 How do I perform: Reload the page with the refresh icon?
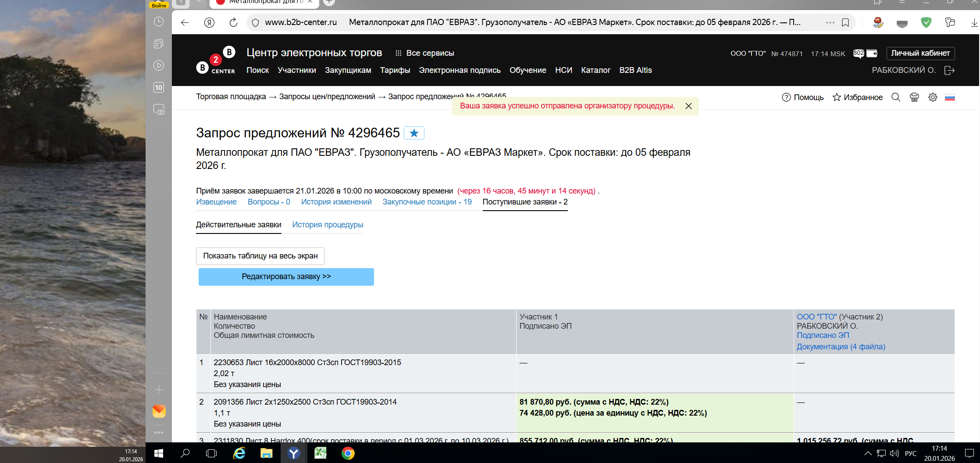tap(233, 22)
